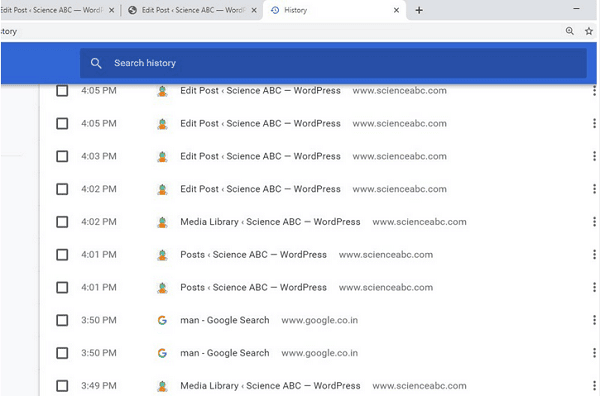Open 4:02 PM Media Library history link
The height and width of the screenshot is (396, 600).
(x=270, y=222)
